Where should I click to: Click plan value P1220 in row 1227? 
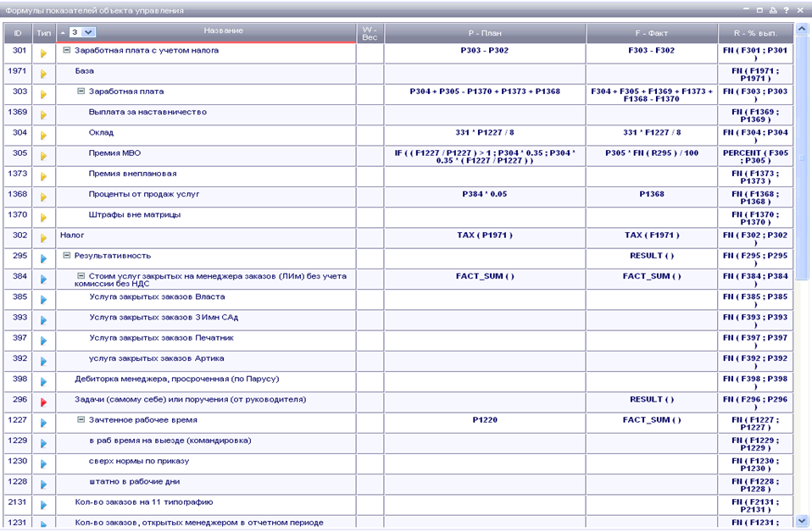tap(485, 419)
